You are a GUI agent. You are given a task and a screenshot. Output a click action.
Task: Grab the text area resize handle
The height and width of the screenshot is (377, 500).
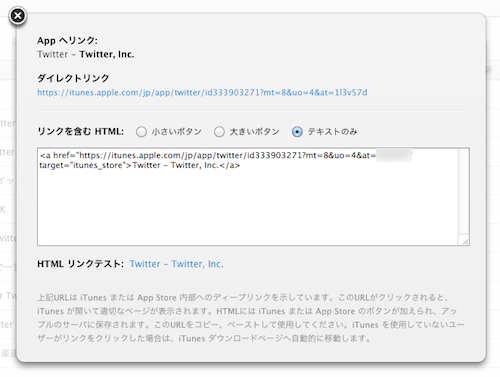click(465, 241)
